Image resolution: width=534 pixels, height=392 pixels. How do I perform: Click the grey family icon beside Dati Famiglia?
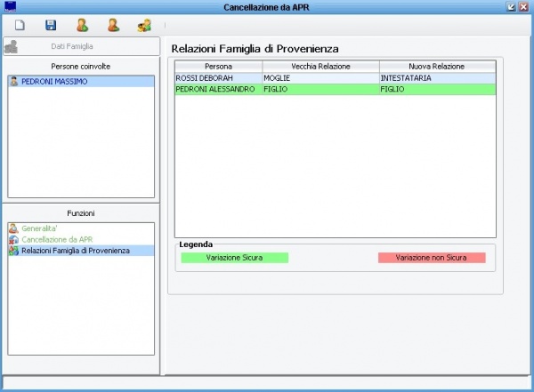coord(12,46)
